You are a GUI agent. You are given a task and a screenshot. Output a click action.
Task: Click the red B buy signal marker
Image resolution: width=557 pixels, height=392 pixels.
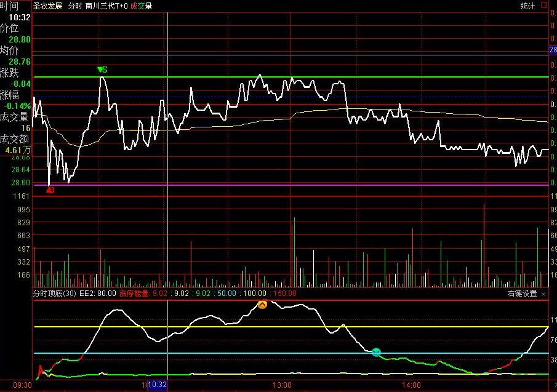(50, 191)
